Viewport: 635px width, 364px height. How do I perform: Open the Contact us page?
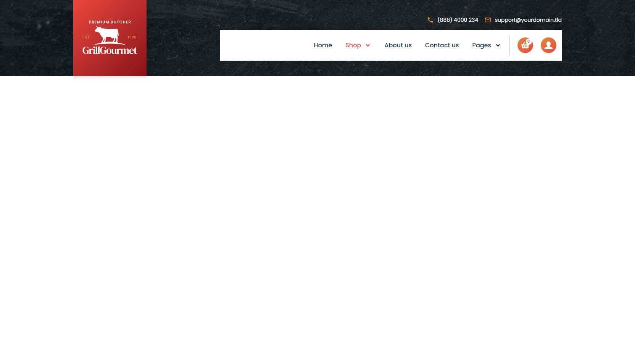pyautogui.click(x=442, y=45)
